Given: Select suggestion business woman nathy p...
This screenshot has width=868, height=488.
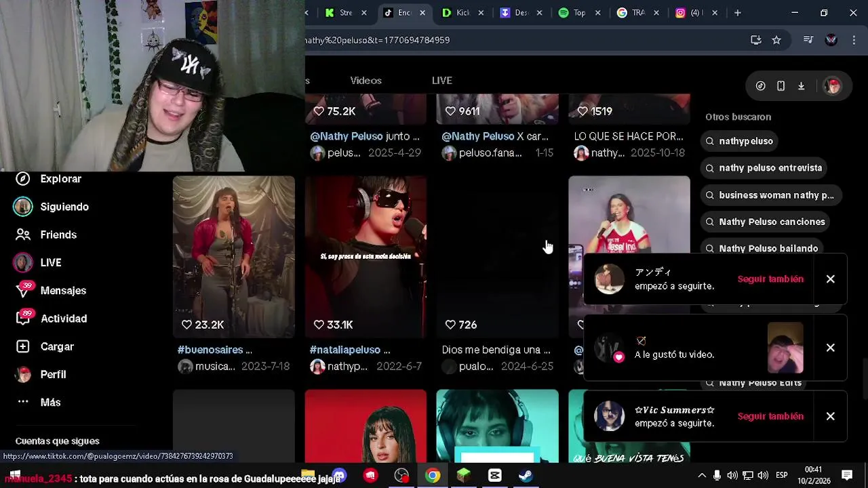Looking at the screenshot, I should [x=770, y=195].
